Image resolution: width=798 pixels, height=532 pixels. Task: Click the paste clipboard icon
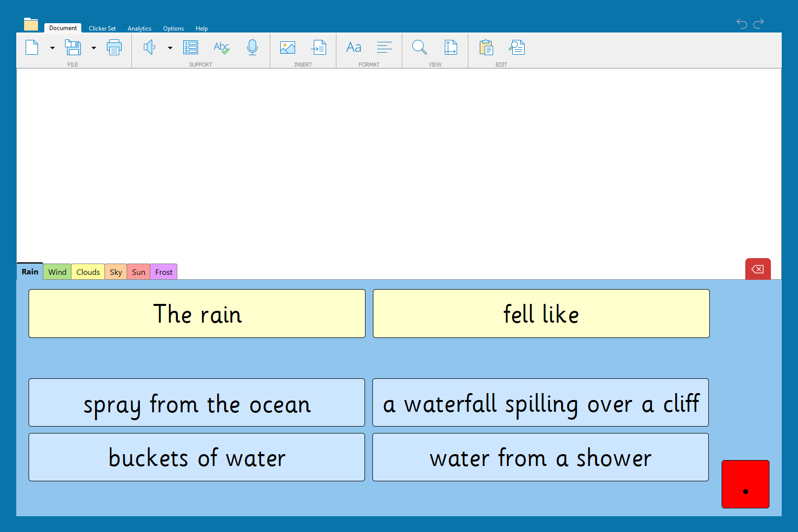click(486, 48)
